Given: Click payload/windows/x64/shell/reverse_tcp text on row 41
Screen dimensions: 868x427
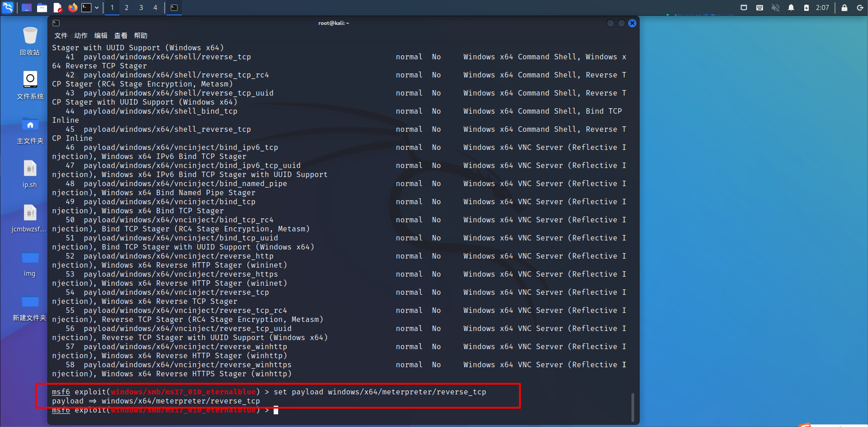Looking at the screenshot, I should pos(167,57).
